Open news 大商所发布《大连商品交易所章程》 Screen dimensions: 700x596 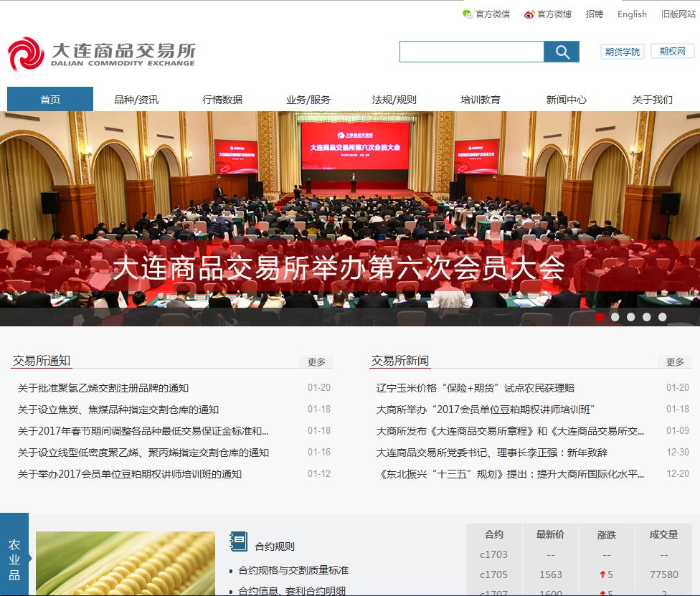pos(510,431)
